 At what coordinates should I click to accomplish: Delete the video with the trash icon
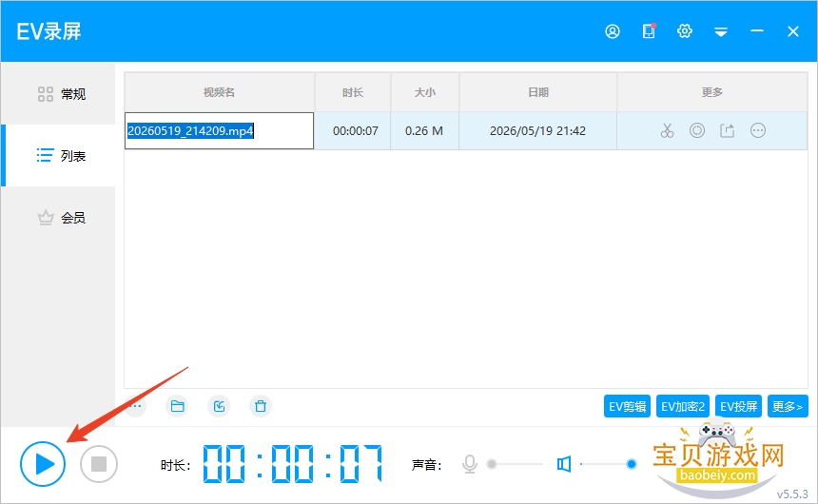(x=261, y=406)
